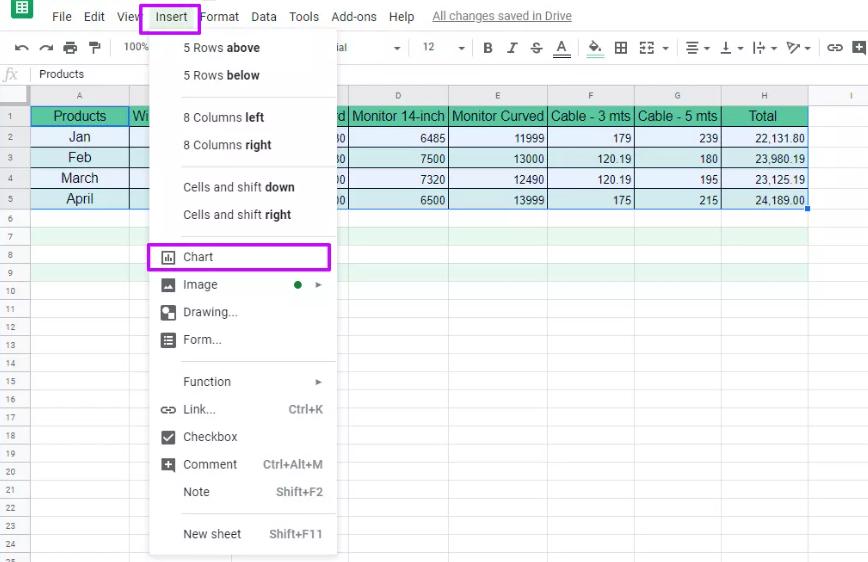Screen dimensions: 868x562
Task: Select 'New sheet' menu entry
Action: pyautogui.click(x=212, y=534)
